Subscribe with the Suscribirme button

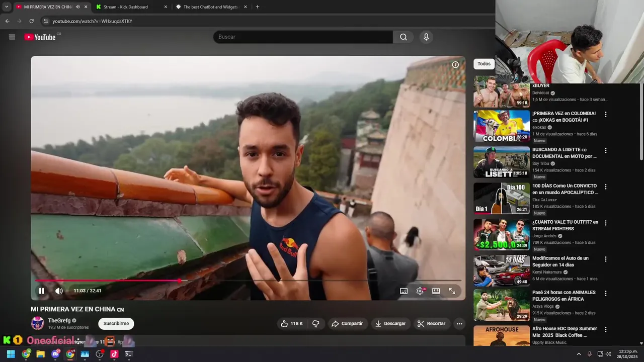click(116, 324)
